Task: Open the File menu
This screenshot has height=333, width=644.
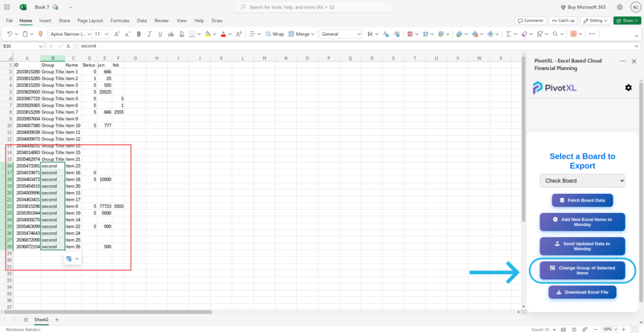Action: pos(9,21)
